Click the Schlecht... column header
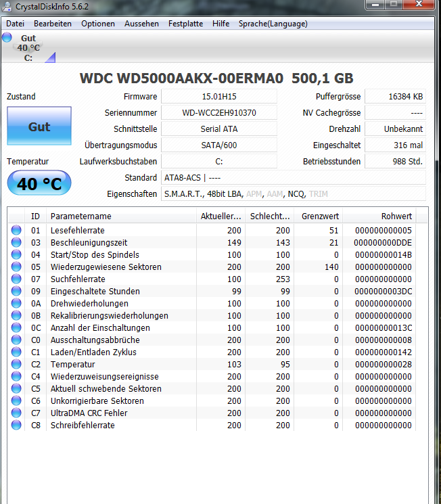The image size is (441, 504). (x=270, y=216)
